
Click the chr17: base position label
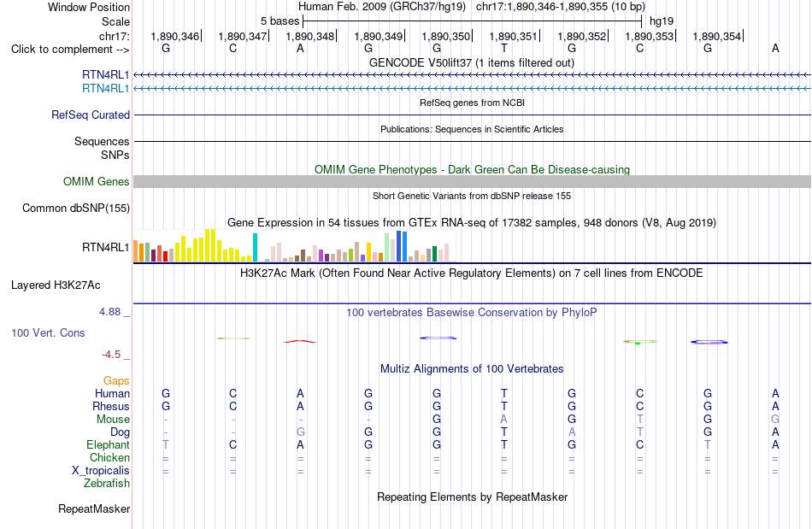(x=115, y=36)
